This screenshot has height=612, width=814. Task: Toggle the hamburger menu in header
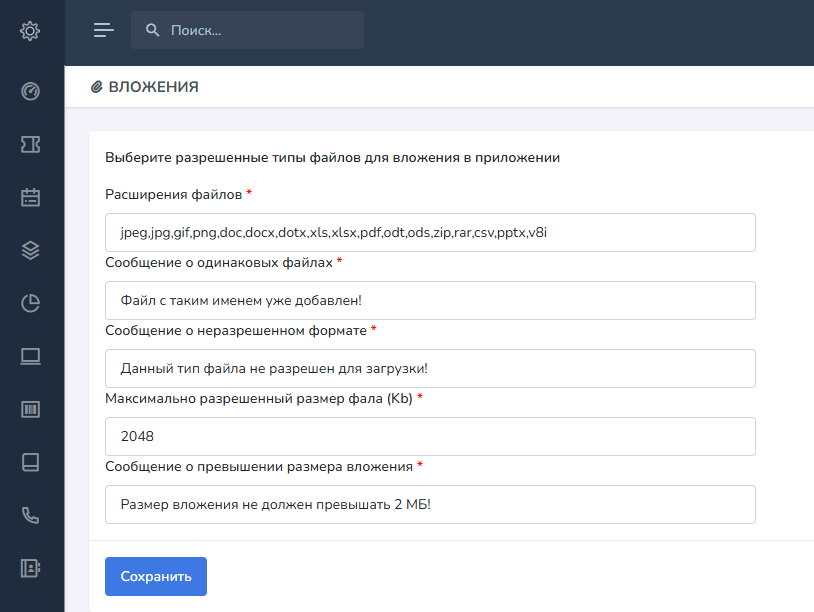point(104,30)
